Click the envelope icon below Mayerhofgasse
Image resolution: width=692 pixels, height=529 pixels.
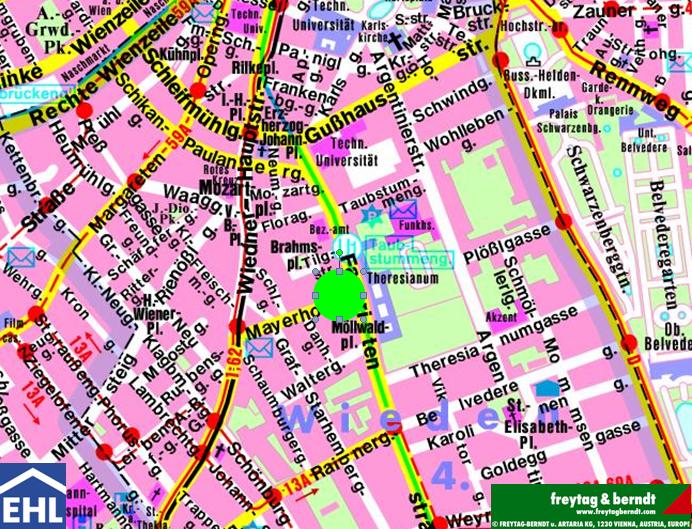click(259, 348)
